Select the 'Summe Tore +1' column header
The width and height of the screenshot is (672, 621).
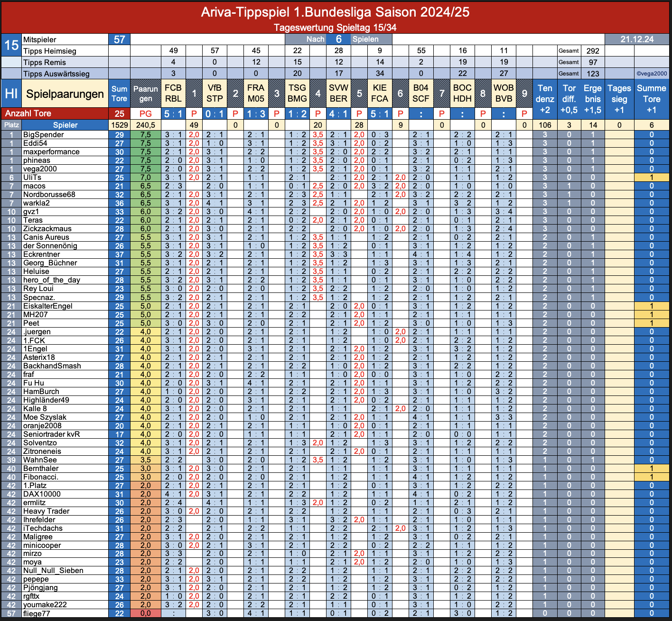point(652,99)
